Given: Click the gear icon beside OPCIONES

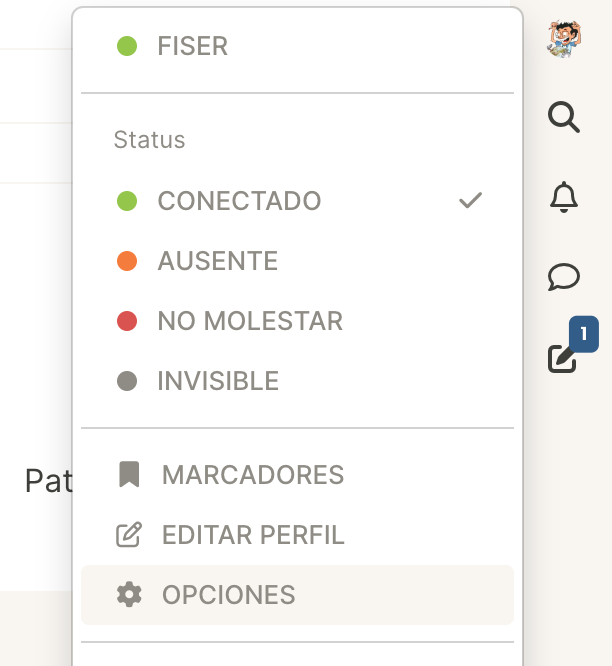Looking at the screenshot, I should [129, 595].
